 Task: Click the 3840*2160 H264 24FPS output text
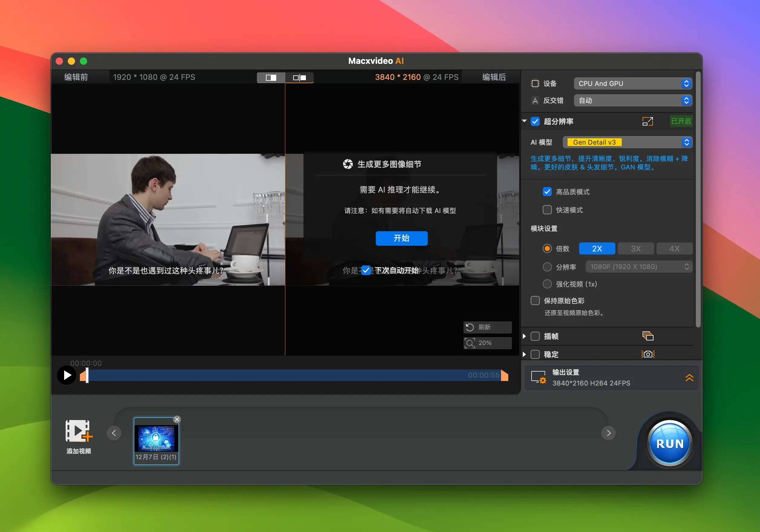click(591, 383)
